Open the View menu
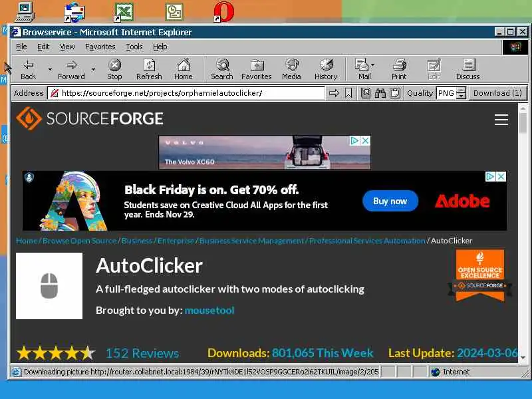Image resolution: width=532 pixels, height=399 pixels. coord(67,47)
